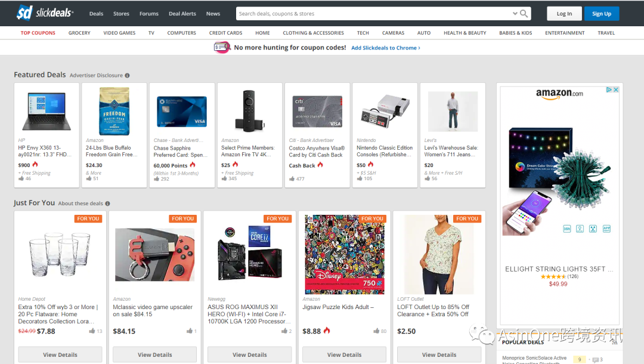Click the Log In button
The width and height of the screenshot is (644, 364).
[564, 14]
